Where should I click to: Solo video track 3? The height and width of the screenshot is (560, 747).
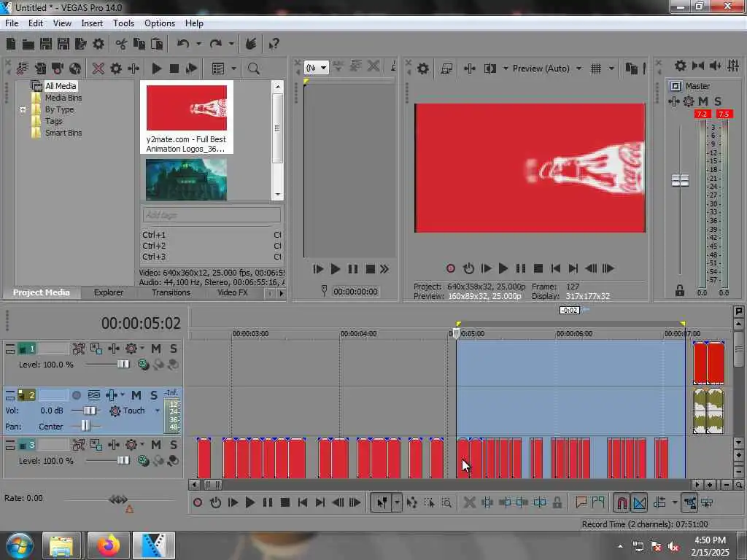[x=174, y=445]
